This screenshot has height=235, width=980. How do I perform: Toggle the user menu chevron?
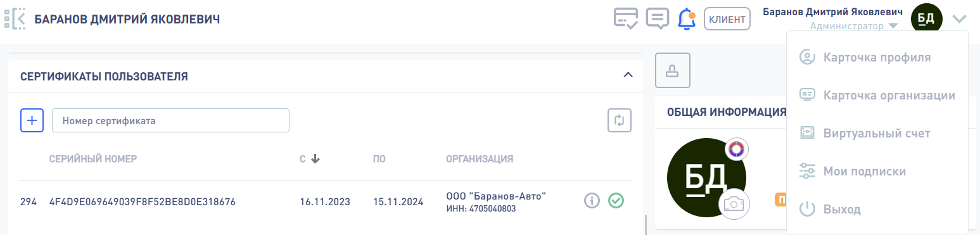pos(960,18)
